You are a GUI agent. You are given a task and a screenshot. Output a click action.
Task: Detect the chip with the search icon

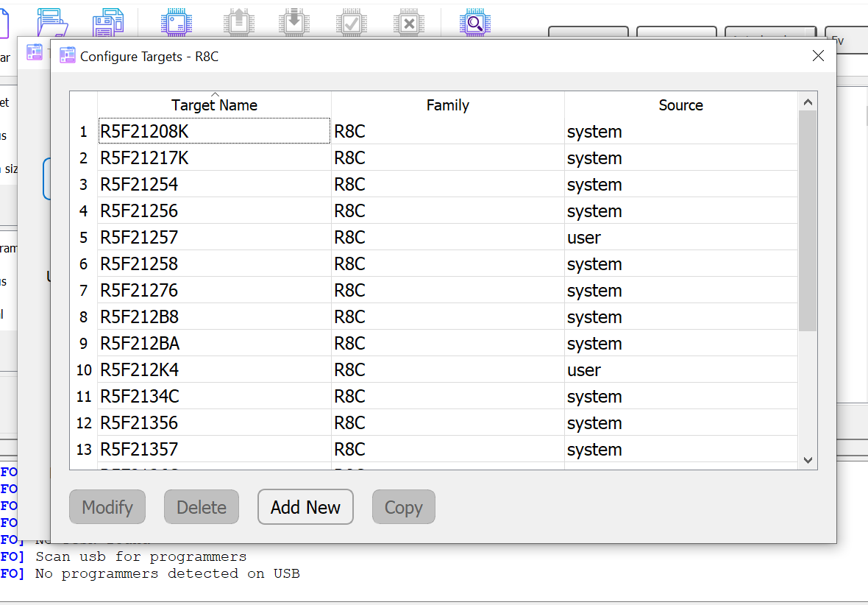[475, 22]
